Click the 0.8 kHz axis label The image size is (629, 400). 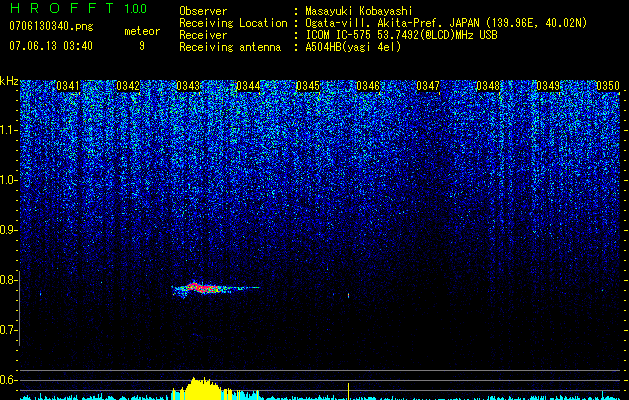[9, 280]
